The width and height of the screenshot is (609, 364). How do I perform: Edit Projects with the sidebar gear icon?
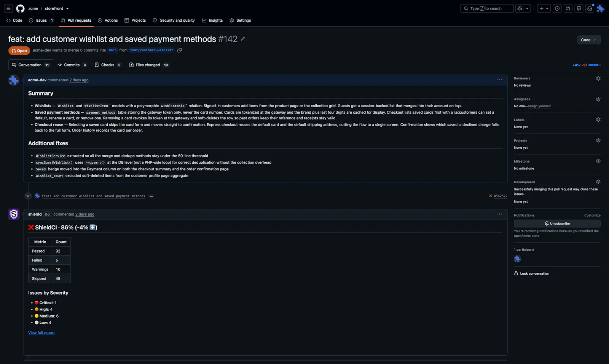(598, 140)
